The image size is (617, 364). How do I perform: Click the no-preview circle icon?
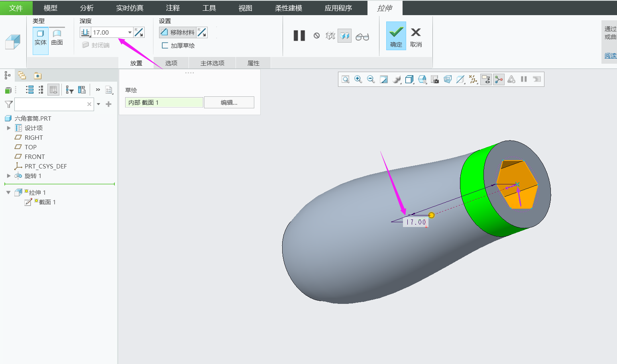click(316, 36)
